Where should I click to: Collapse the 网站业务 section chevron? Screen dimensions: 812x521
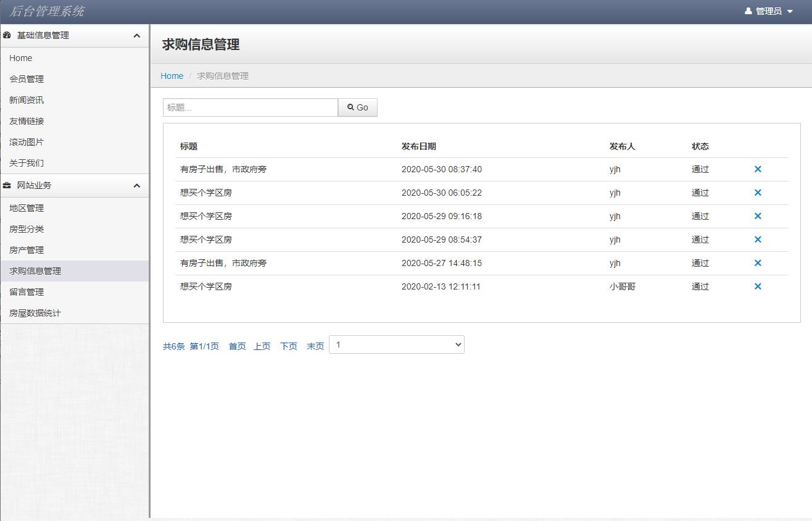[138, 185]
